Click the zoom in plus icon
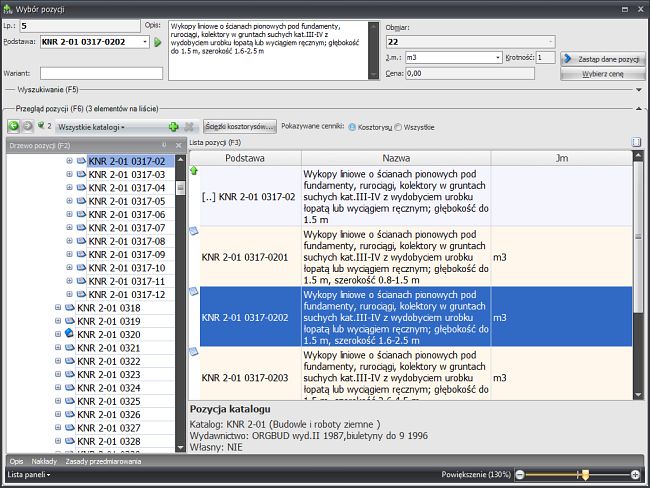Image resolution: width=650 pixels, height=488 pixels. 636,474
